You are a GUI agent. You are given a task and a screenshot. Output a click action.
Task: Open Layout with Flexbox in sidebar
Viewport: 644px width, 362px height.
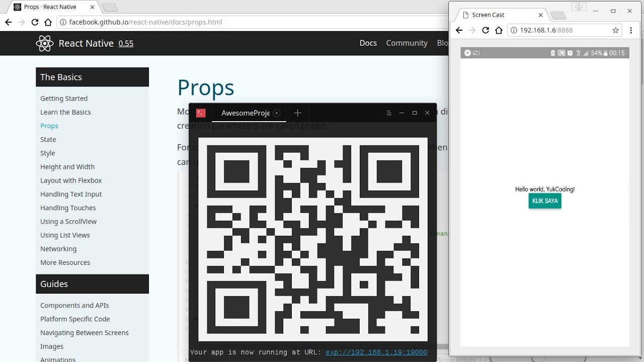tap(71, 180)
